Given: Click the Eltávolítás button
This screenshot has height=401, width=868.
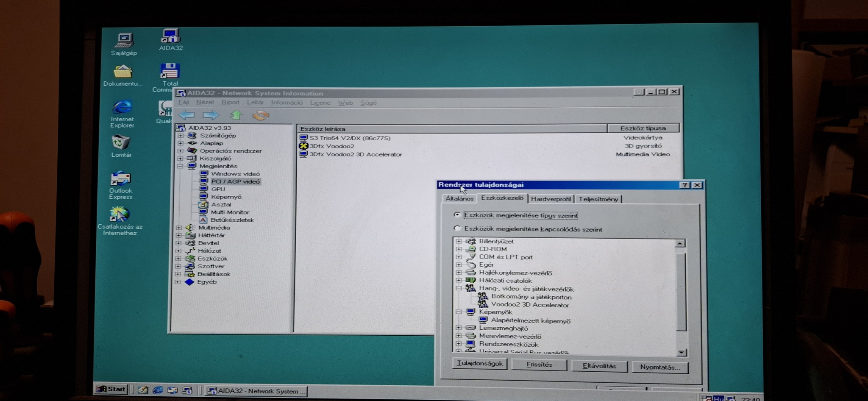Looking at the screenshot, I should click(599, 366).
